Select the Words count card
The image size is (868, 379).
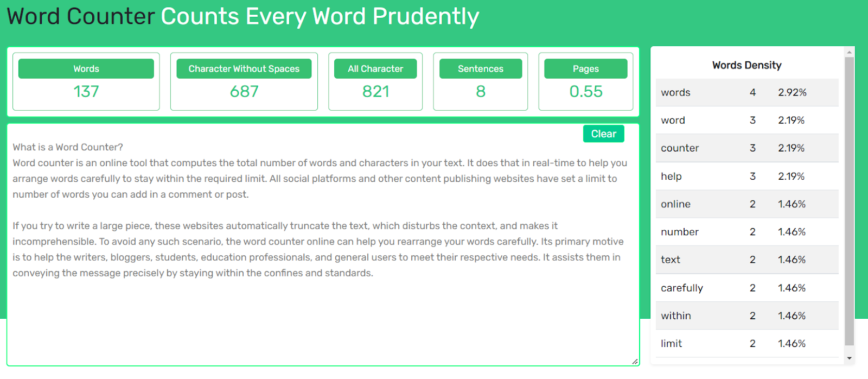86,81
